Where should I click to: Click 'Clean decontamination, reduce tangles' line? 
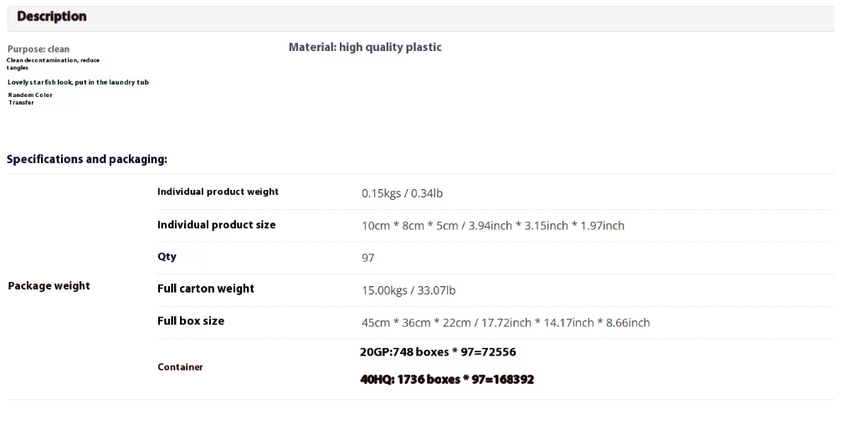(x=53, y=64)
